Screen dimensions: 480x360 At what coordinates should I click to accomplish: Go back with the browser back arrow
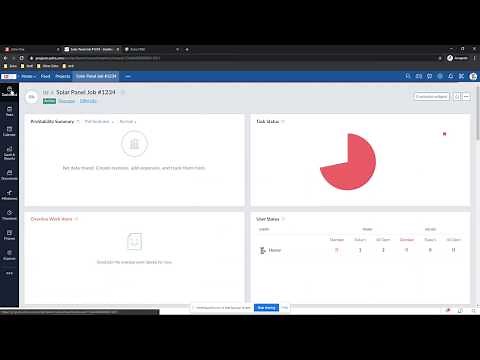[6, 58]
